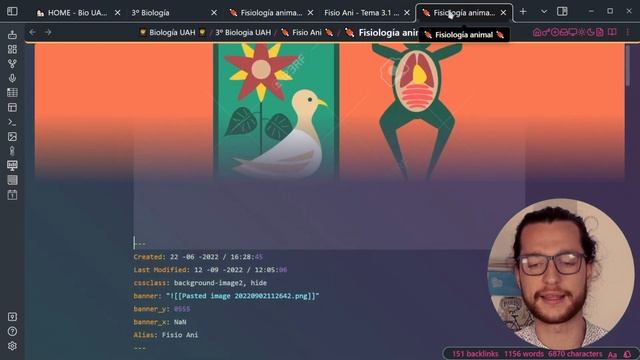This screenshot has width=640, height=360.
Task: Click the pink printer header icon
Action: 564,32
